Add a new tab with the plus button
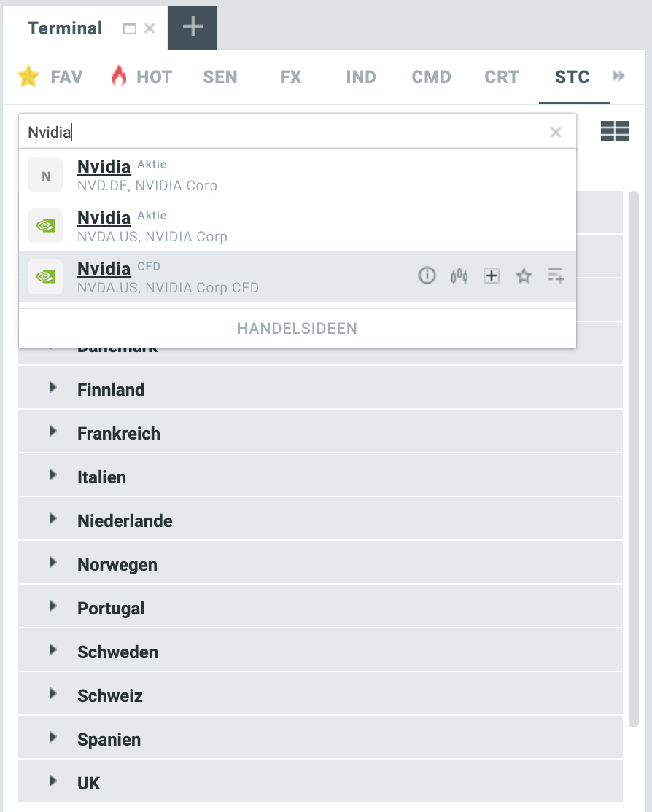This screenshot has width=652, height=812. pyautogui.click(x=193, y=28)
